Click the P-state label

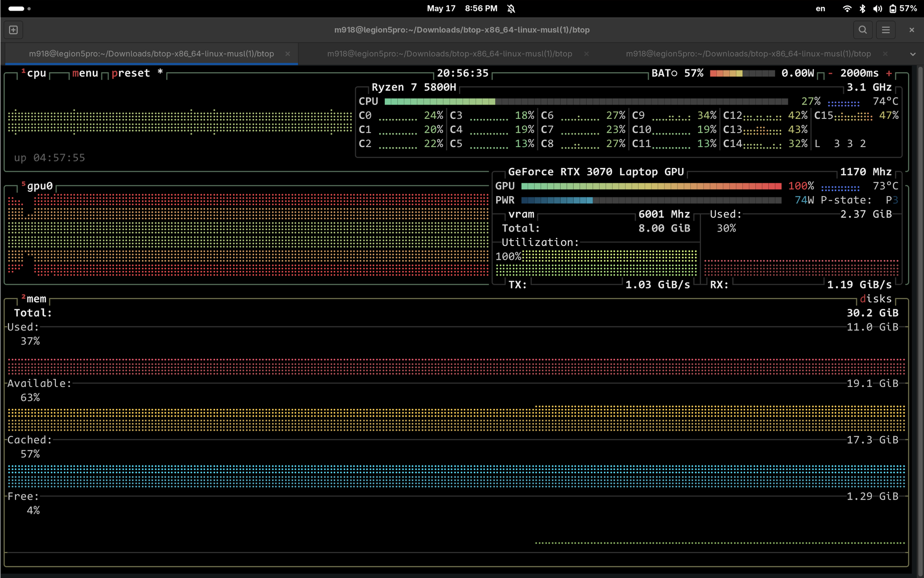tap(846, 200)
